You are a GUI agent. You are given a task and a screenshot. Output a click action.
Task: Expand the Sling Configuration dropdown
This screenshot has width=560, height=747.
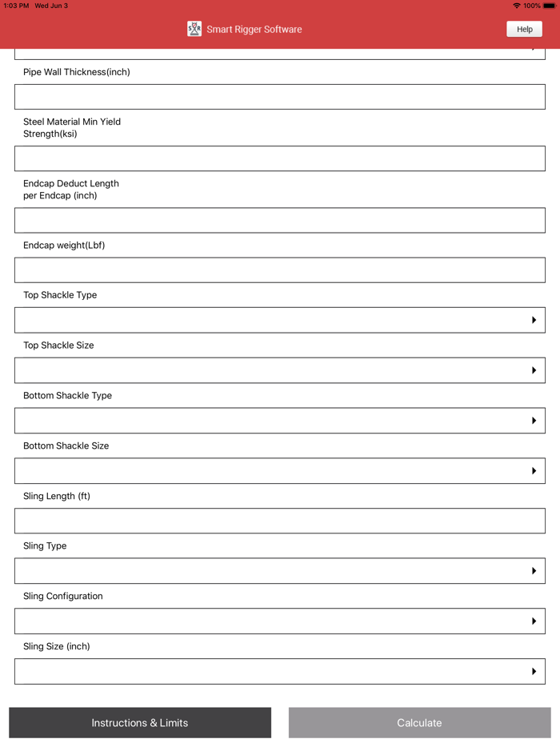point(280,621)
